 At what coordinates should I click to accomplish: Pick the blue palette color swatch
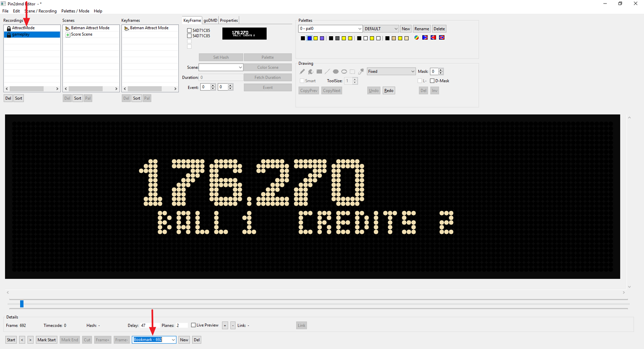309,38
